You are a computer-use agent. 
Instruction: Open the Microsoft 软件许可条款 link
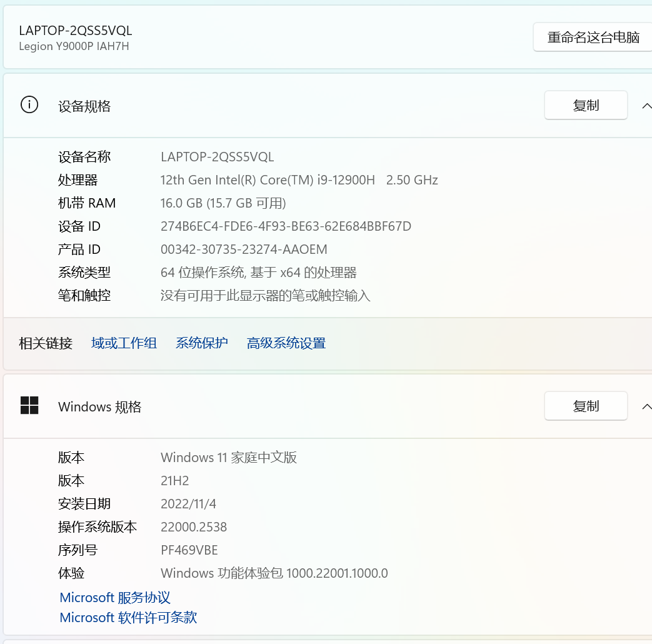point(128,617)
